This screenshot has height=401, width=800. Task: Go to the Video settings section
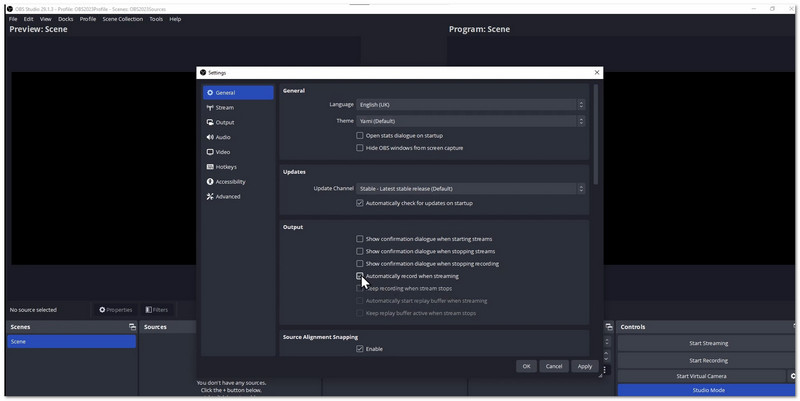point(223,152)
